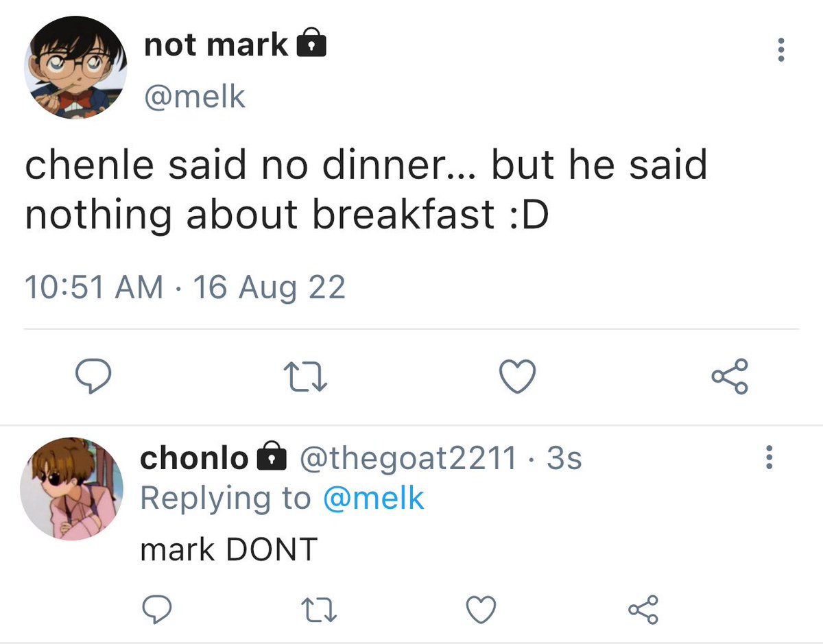Open three-dot menu on main tweet
The image size is (823, 644).
(780, 50)
